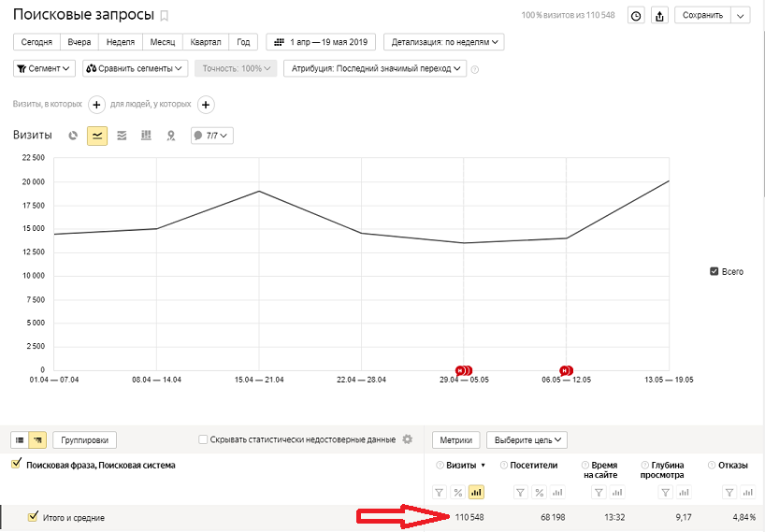Open Атрибуция dropdown

(x=375, y=68)
